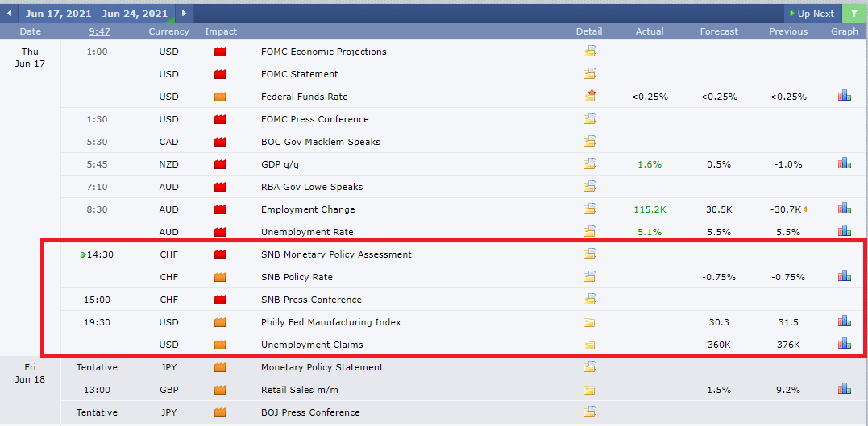This screenshot has width=868, height=426.
Task: Open detail folder for Philly Fed Manufacturing Index
Action: (589, 322)
